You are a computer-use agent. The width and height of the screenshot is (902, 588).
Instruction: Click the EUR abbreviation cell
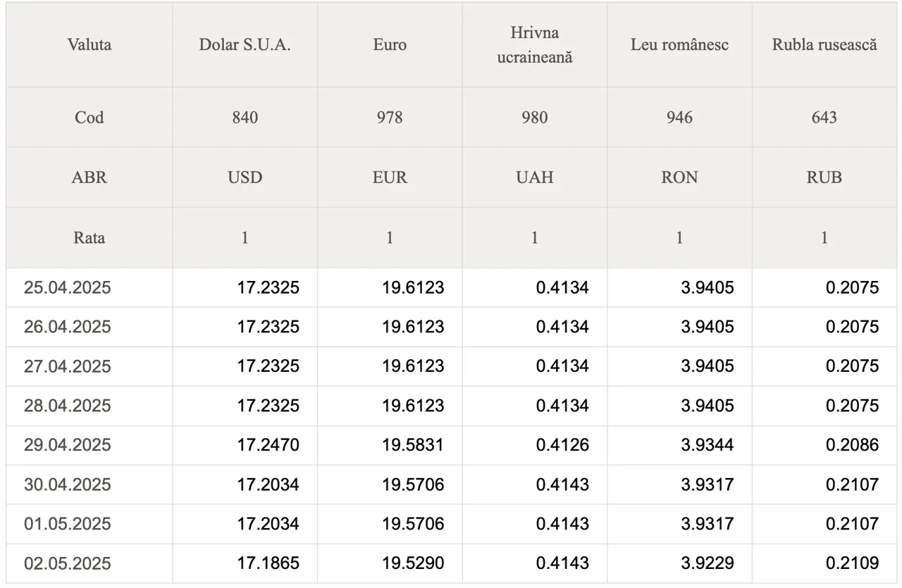[x=390, y=177]
